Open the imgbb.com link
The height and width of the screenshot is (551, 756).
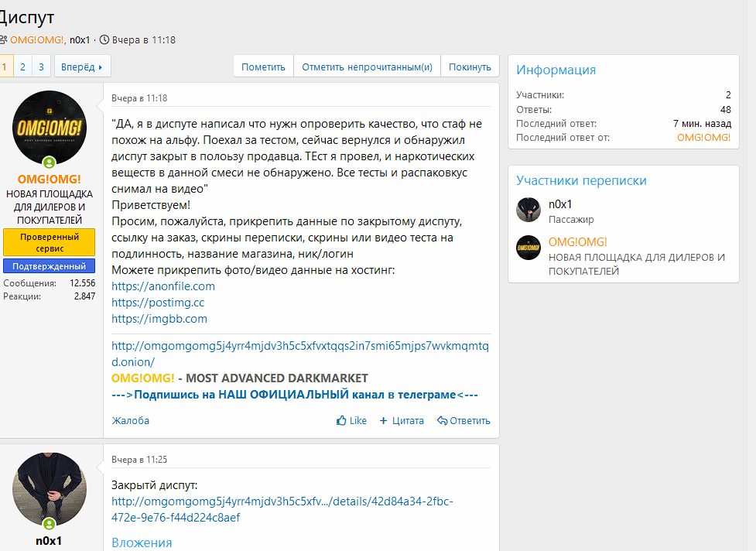pos(159,319)
